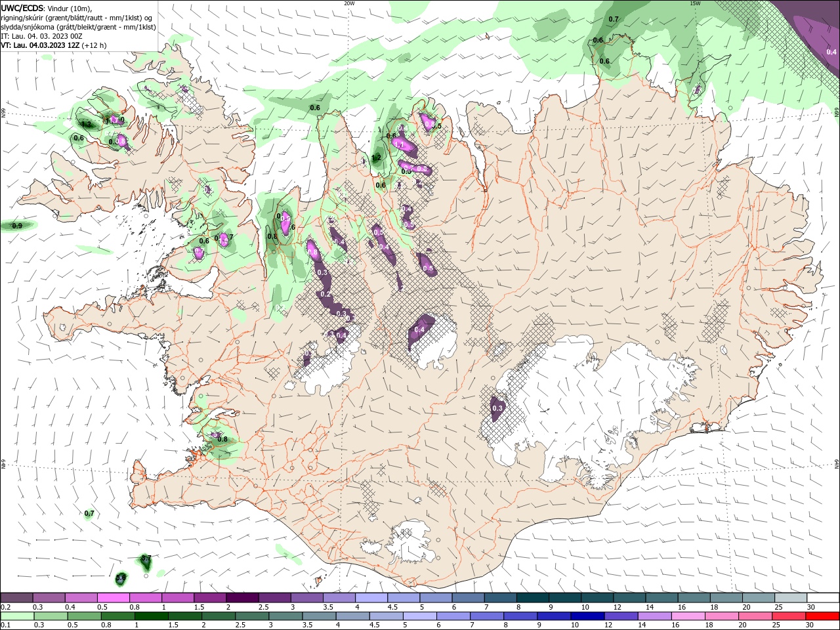Image resolution: width=840 pixels, height=630 pixels.
Task: Click the 0.9 value in the far-west sea
Action: (x=17, y=226)
